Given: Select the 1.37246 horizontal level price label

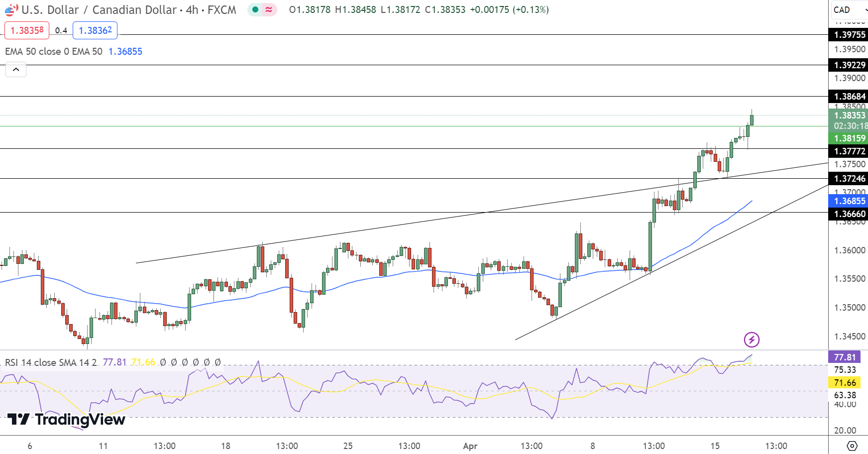Looking at the screenshot, I should click(849, 179).
